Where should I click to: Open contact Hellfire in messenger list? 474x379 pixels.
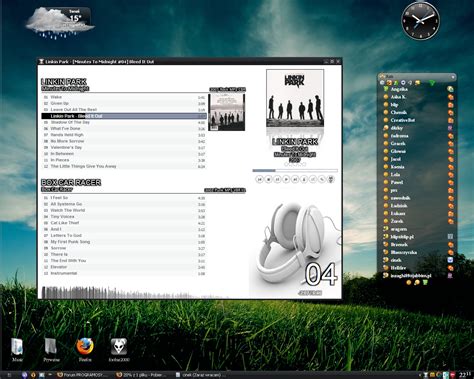[398, 268]
